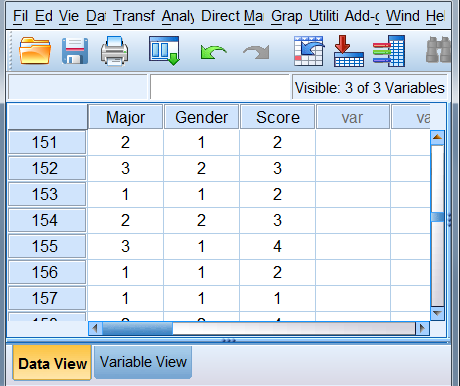Open the Analyze menu
460x386 pixels.
(178, 16)
